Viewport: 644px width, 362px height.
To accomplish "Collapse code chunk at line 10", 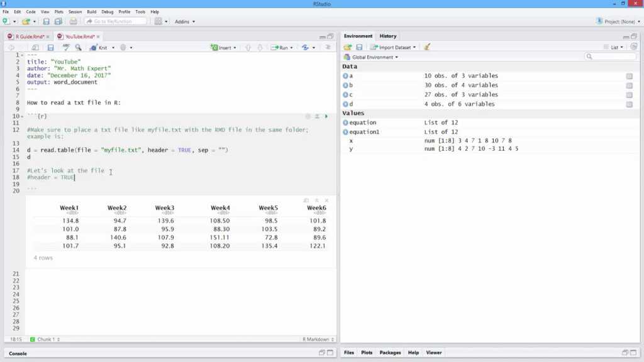I will [22, 116].
